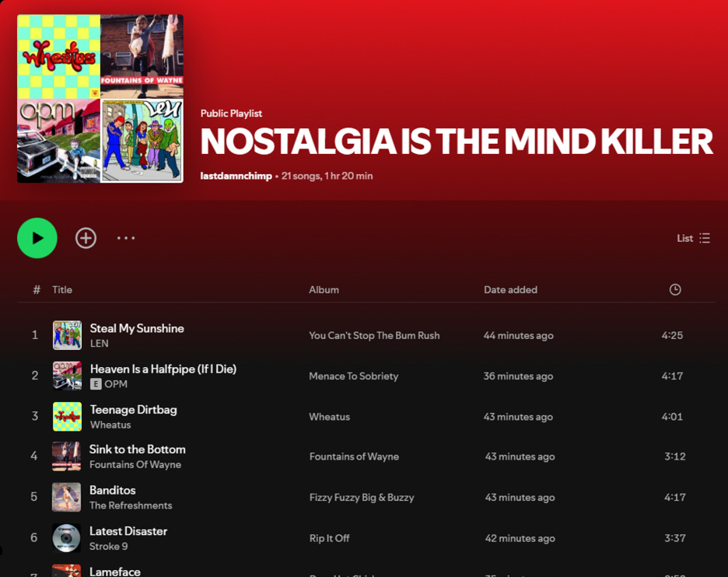Open artist LEN link

(x=100, y=344)
